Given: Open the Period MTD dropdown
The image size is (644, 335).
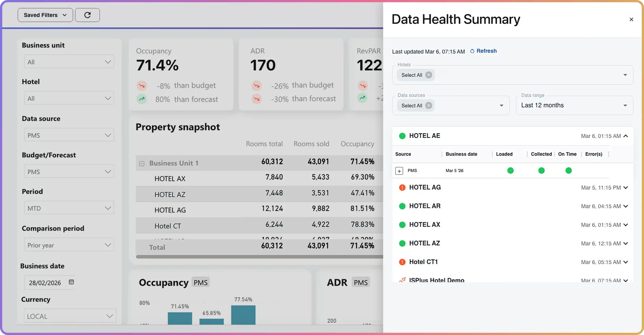Looking at the screenshot, I should click(x=69, y=208).
